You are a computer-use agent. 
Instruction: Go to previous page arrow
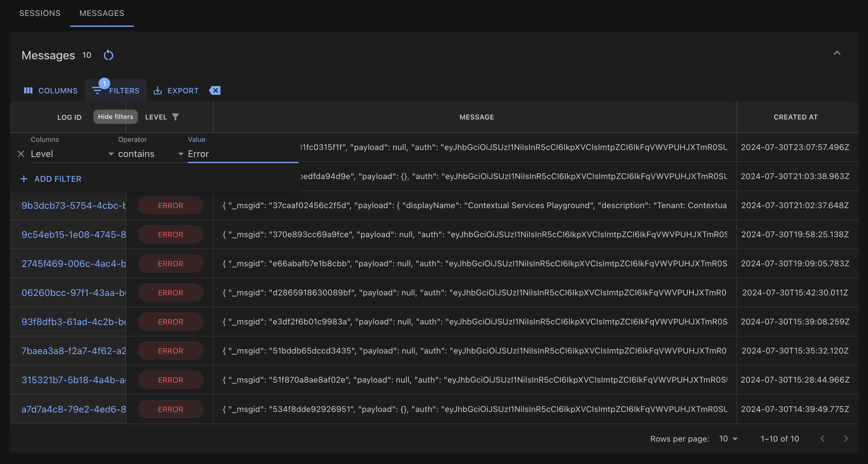(823, 438)
